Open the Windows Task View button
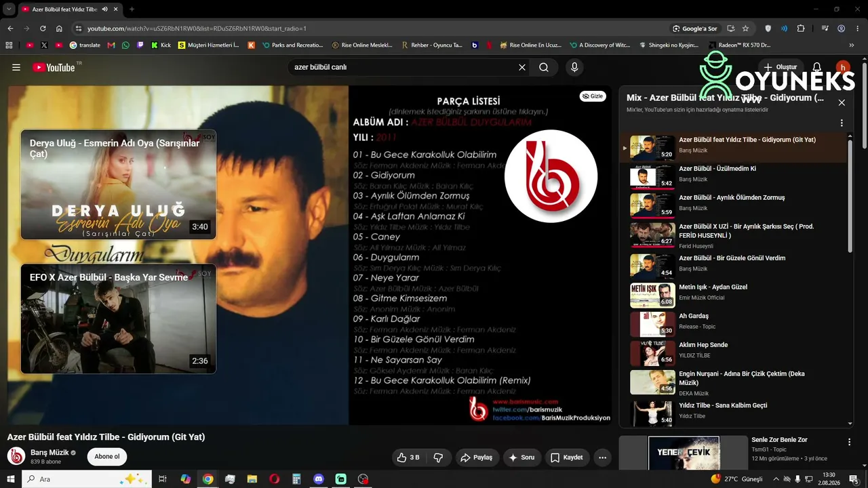This screenshot has width=868, height=488. click(x=163, y=479)
